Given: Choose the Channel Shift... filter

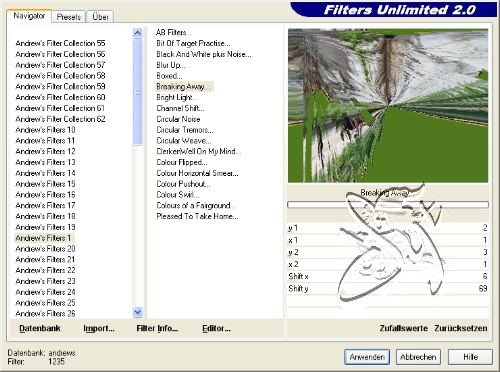Looking at the screenshot, I should click(180, 108).
